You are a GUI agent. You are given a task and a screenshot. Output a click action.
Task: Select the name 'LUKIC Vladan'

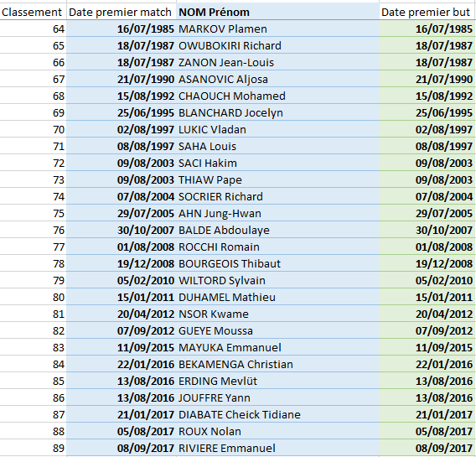click(212, 129)
